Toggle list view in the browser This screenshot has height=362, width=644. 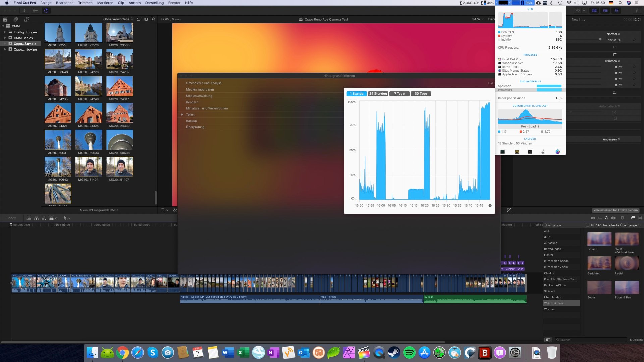(139, 19)
